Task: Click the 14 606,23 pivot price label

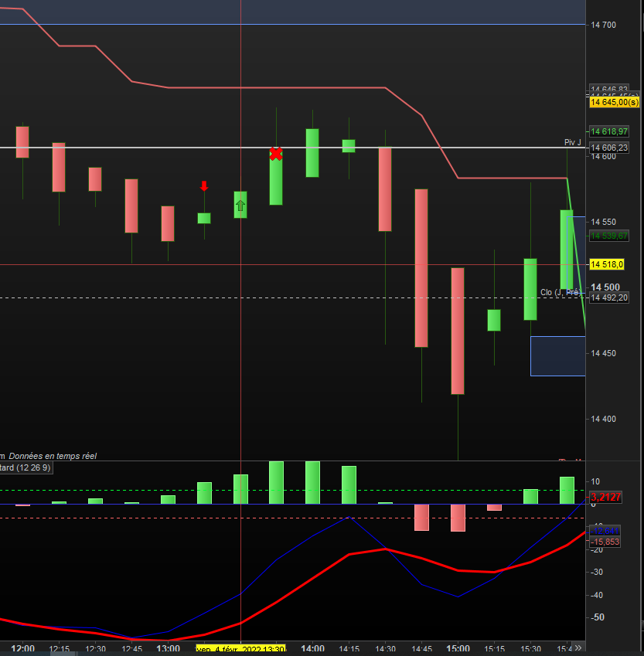Action: pos(609,148)
